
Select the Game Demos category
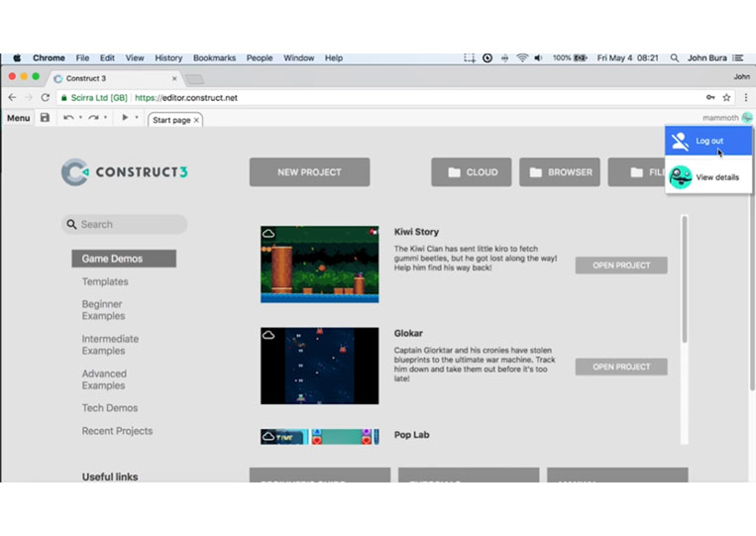pyautogui.click(x=124, y=259)
